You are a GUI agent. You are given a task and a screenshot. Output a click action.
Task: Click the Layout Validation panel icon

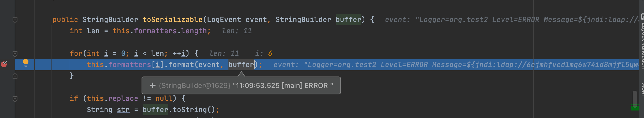pos(642,17)
